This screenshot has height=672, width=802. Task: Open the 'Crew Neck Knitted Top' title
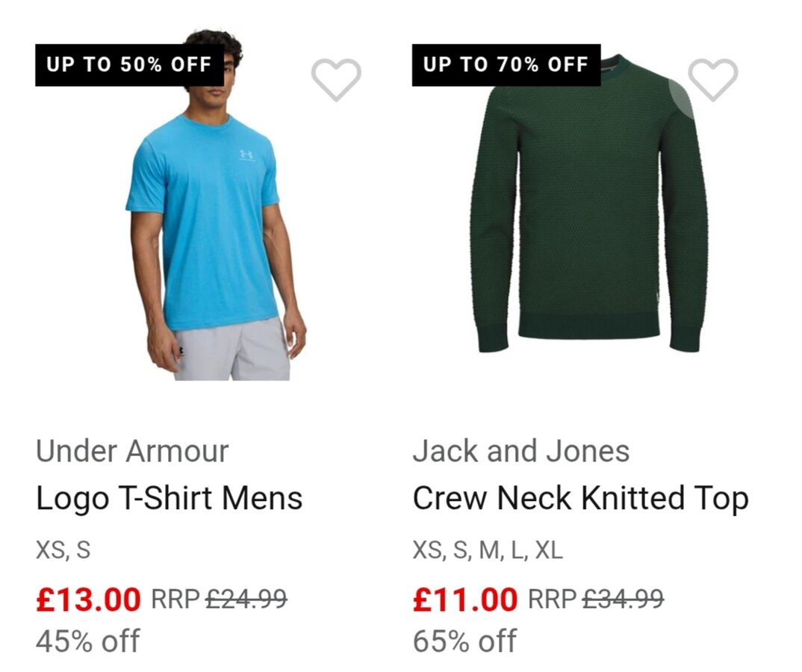pos(580,498)
